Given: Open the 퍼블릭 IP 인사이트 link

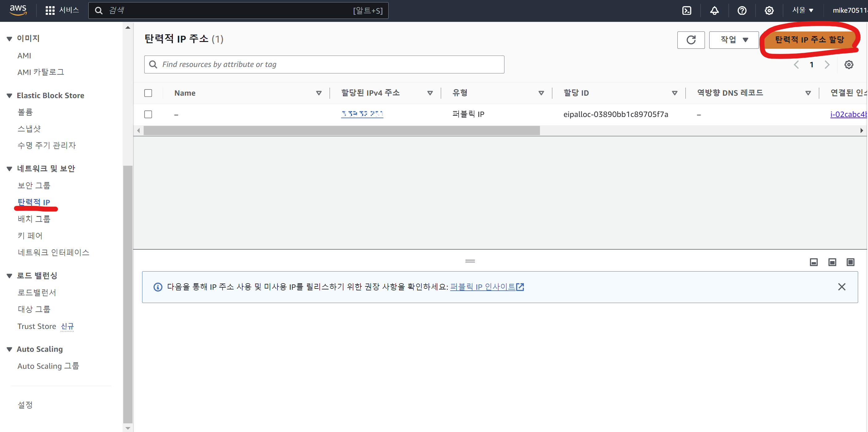Looking at the screenshot, I should (x=486, y=287).
